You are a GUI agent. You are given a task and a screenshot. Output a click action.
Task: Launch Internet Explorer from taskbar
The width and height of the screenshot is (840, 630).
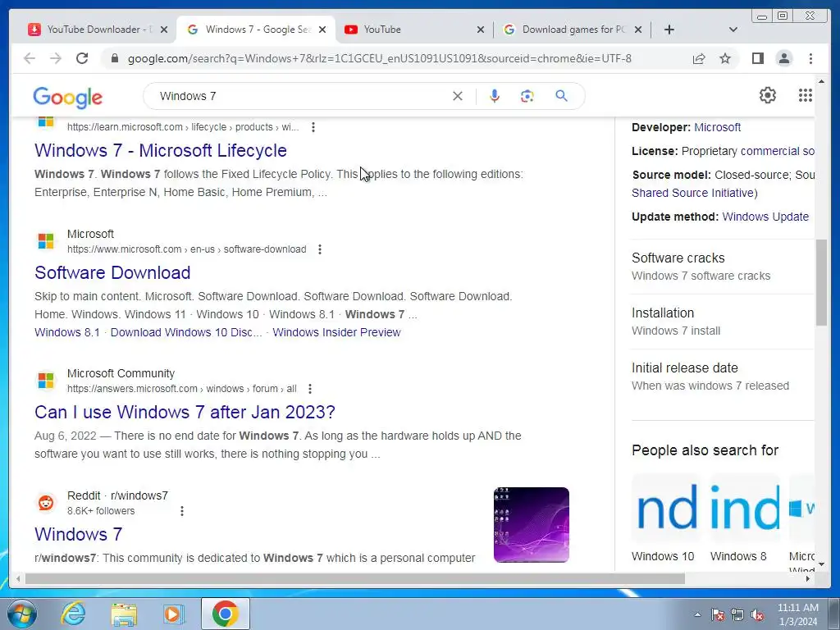click(x=73, y=614)
